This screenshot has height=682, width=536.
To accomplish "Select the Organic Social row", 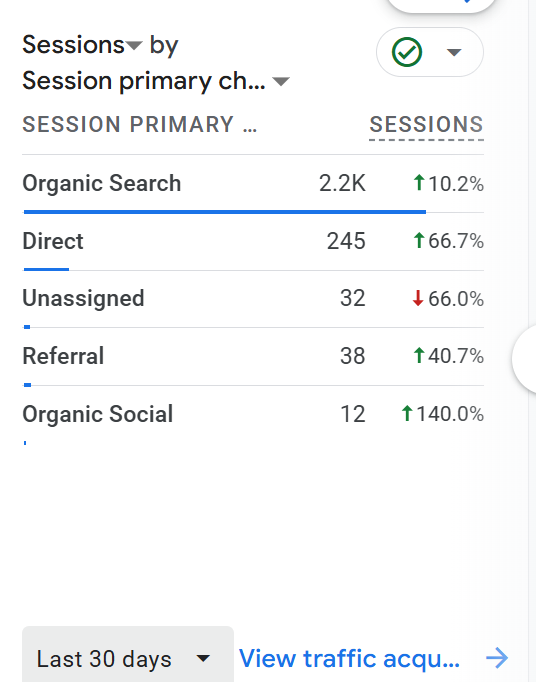I will pos(253,415).
